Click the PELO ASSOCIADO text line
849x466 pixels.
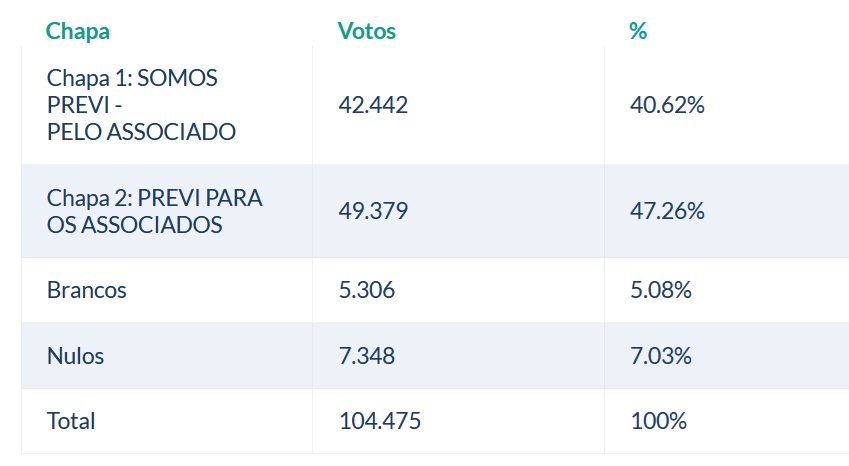click(141, 131)
